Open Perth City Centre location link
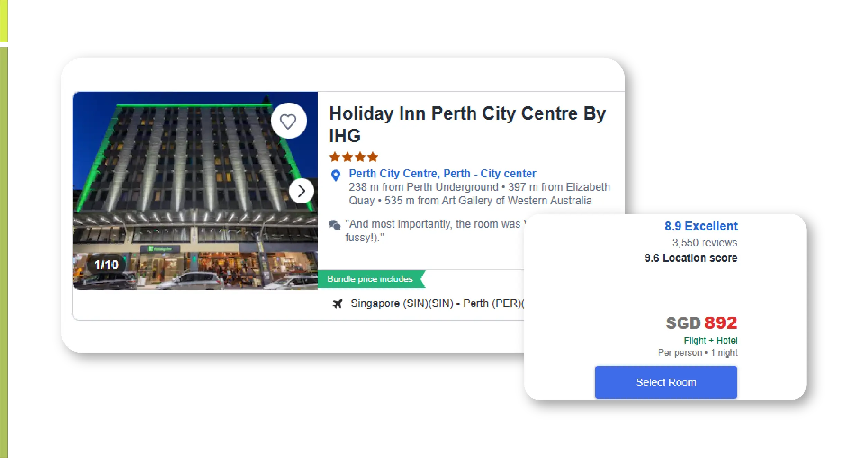The height and width of the screenshot is (458, 868). point(442,173)
